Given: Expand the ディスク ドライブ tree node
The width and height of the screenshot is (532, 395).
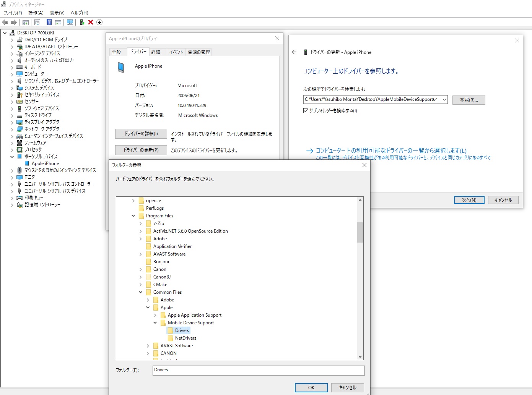Looking at the screenshot, I should click(12, 115).
